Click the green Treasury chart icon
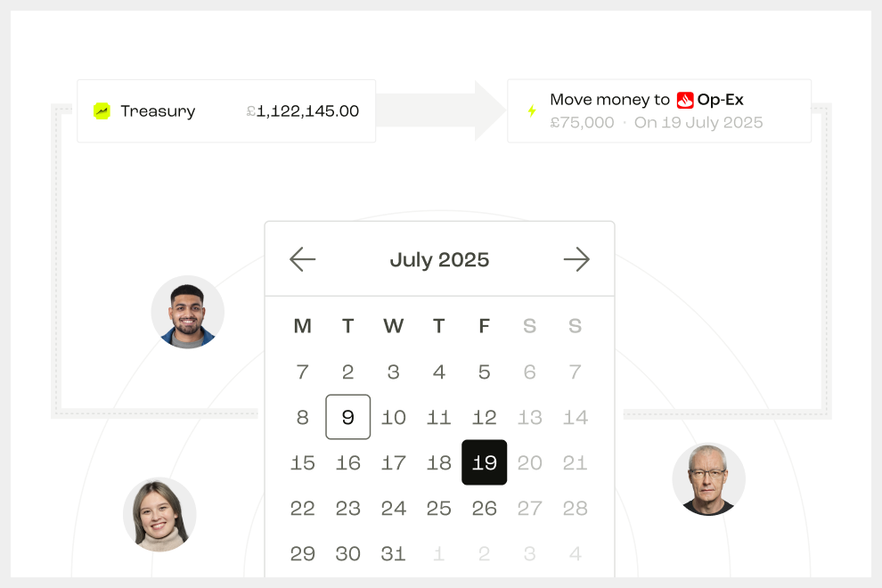Screen dimensions: 882x588 (x=102, y=110)
